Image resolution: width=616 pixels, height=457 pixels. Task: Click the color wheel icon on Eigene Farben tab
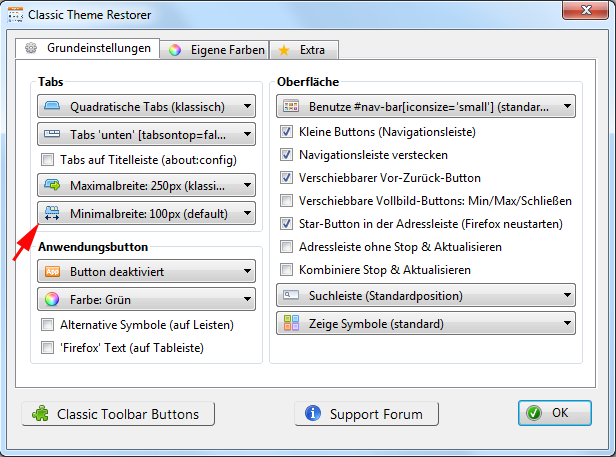tap(175, 50)
